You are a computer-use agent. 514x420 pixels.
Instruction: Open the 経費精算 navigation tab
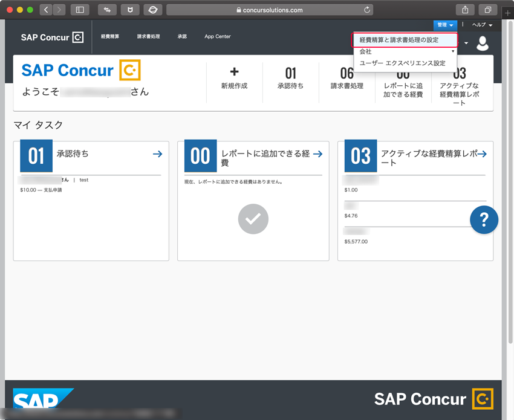pos(110,36)
